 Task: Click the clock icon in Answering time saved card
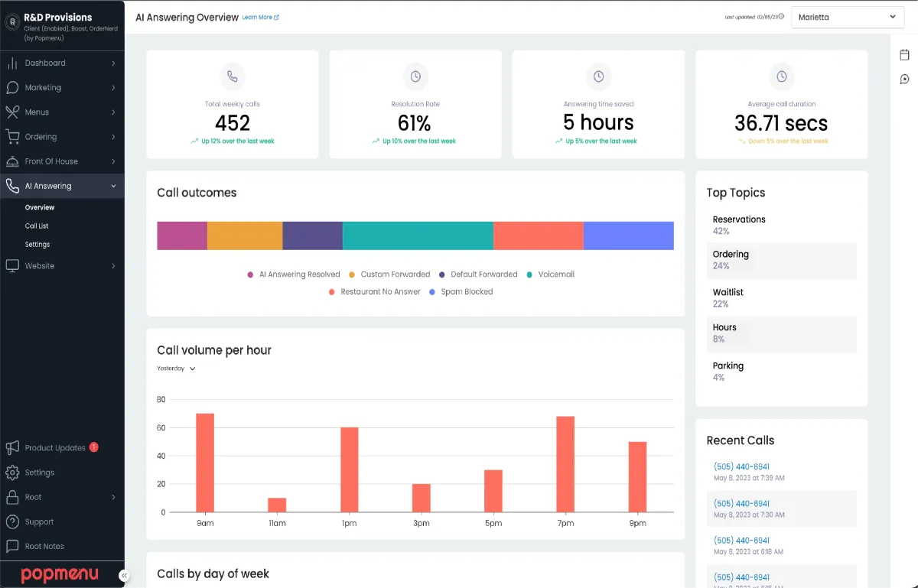coord(598,76)
